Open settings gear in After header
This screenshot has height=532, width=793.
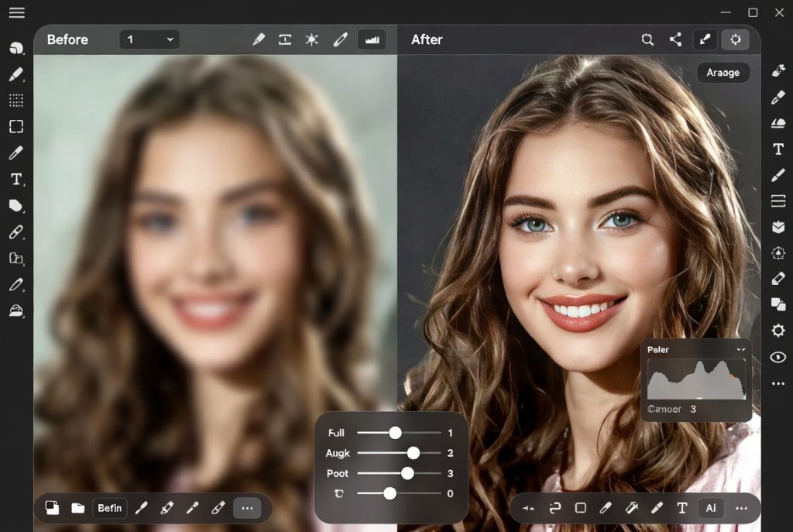[x=736, y=39]
